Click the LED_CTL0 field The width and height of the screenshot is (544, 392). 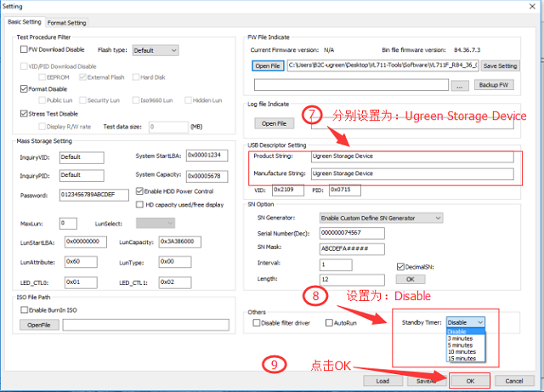pyautogui.click(x=81, y=282)
